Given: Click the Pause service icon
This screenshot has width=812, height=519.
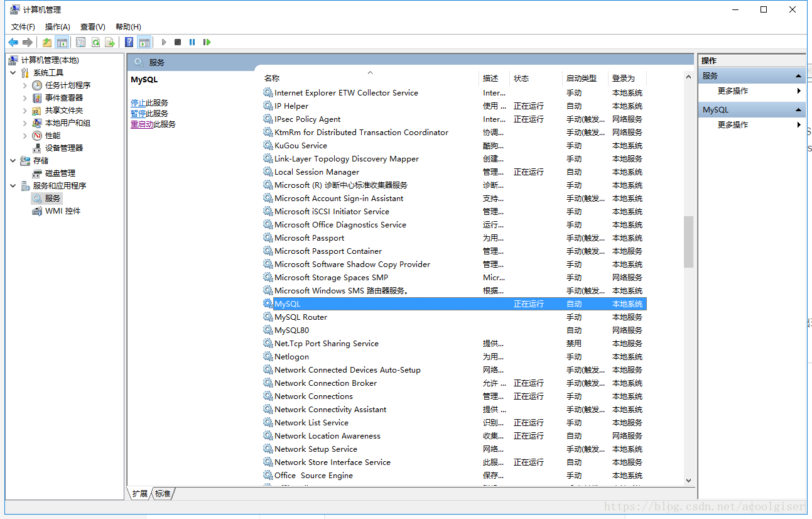Looking at the screenshot, I should coord(192,42).
